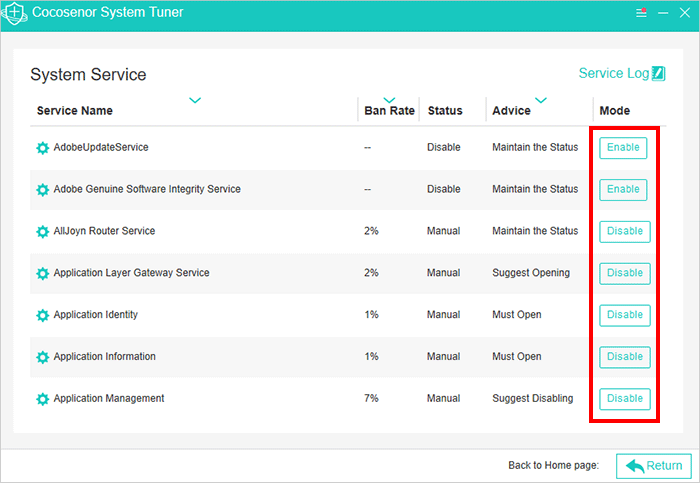
Task: Click the Cocosenor shield logo icon
Action: (x=14, y=13)
